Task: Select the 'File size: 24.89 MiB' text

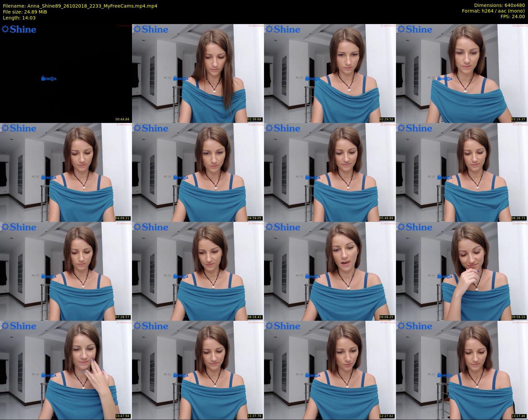Action: click(x=25, y=12)
